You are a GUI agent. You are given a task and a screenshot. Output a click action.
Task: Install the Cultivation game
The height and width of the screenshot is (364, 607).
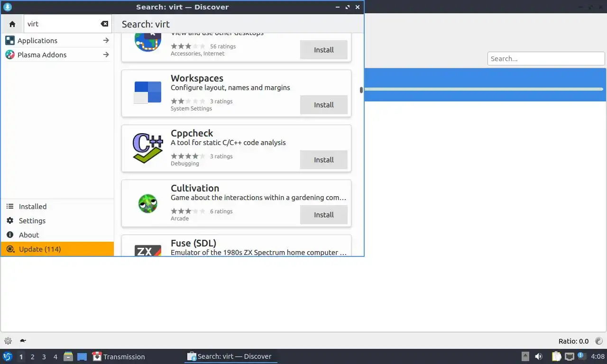[x=324, y=215]
